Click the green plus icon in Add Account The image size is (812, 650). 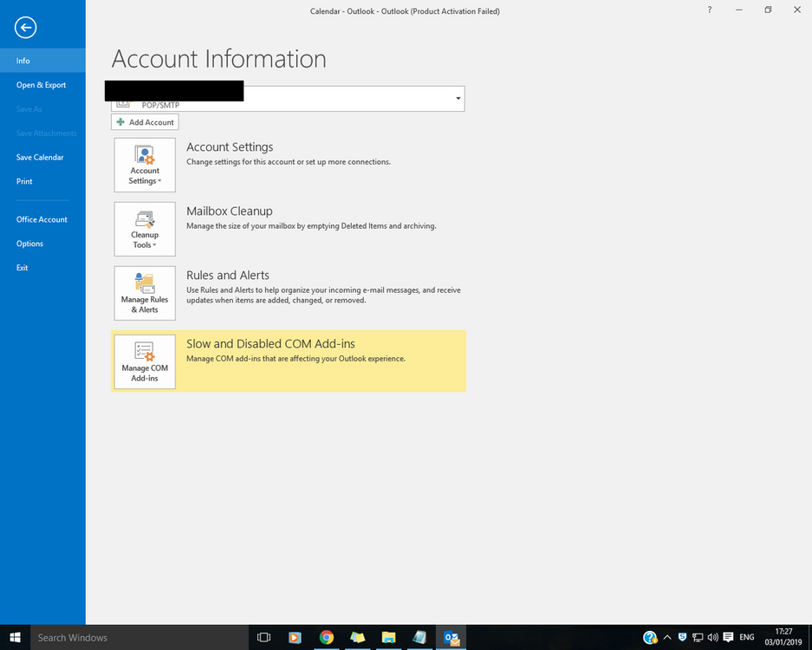[120, 122]
